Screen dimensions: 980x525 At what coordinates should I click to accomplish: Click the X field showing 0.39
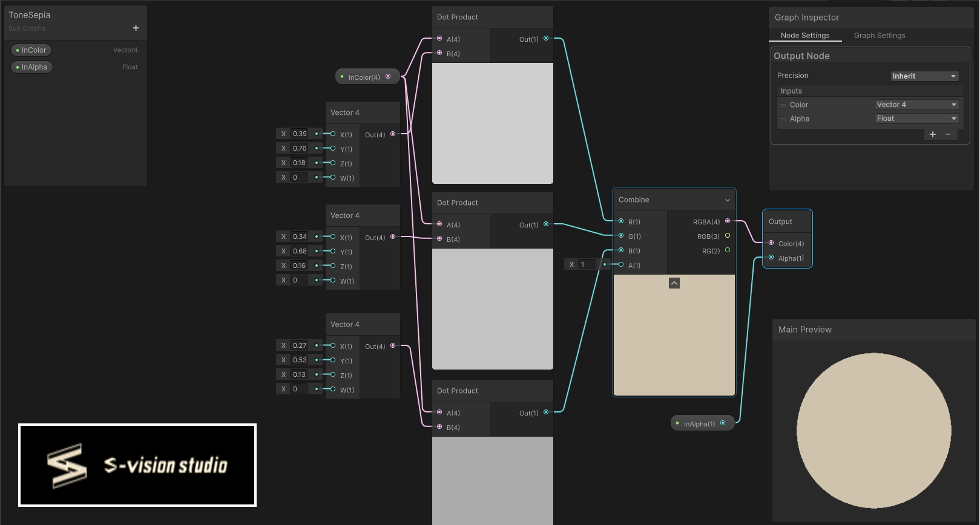[300, 134]
